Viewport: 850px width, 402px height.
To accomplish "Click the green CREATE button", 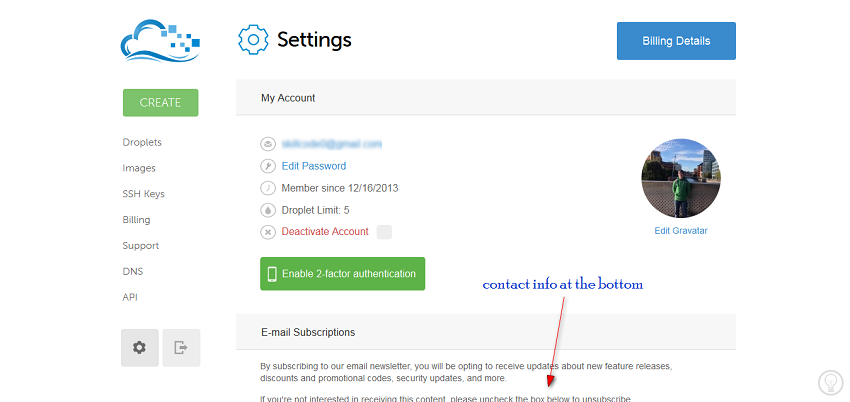I will tap(160, 102).
